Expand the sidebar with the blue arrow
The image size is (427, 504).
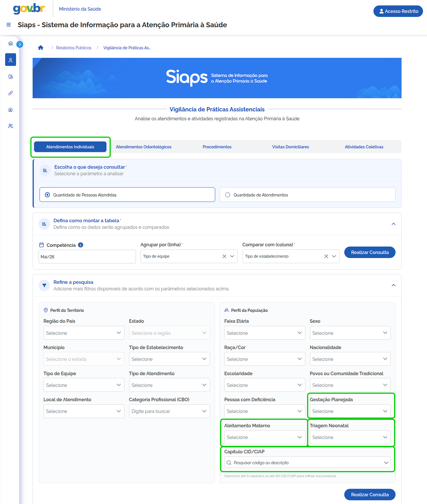[20, 44]
